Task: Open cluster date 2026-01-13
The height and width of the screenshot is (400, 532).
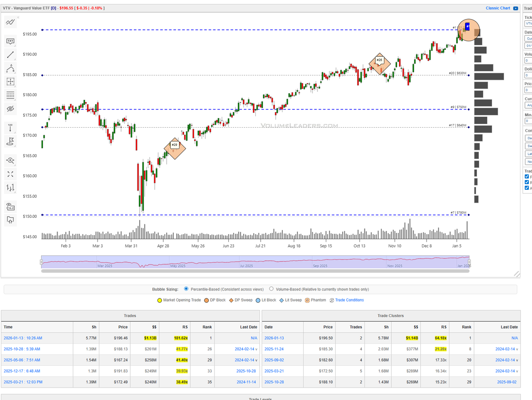Action: click(274, 338)
